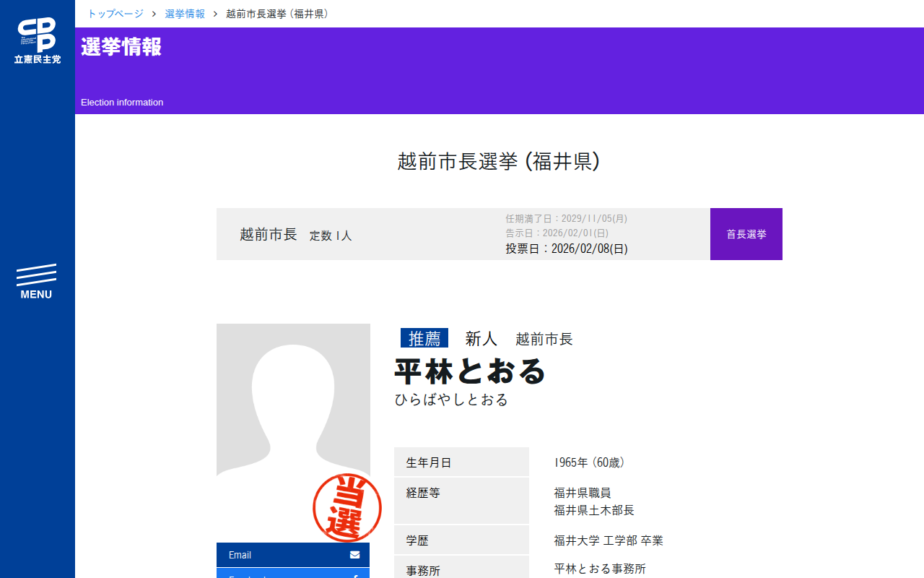
Task: Click the 推薦 badge label
Action: pyautogui.click(x=424, y=338)
